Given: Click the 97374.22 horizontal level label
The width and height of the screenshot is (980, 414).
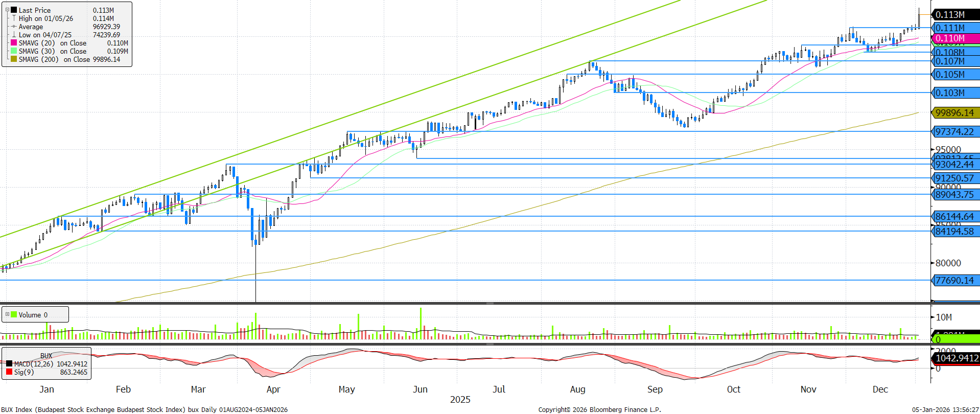Looking at the screenshot, I should click(x=954, y=132).
